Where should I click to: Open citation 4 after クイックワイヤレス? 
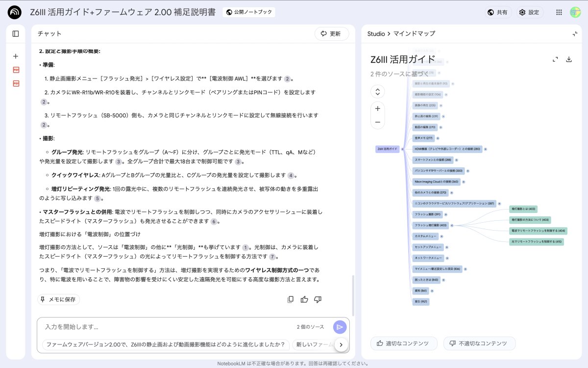[291, 175]
